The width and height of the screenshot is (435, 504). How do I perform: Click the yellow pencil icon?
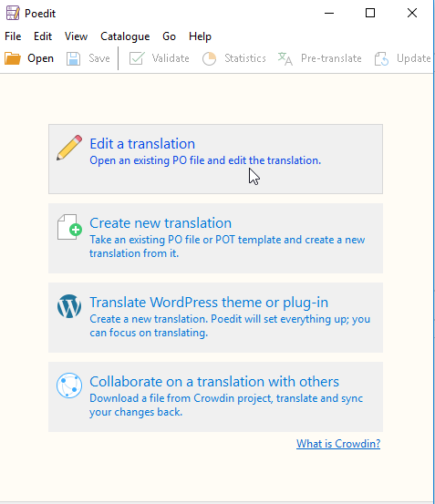pos(69,148)
